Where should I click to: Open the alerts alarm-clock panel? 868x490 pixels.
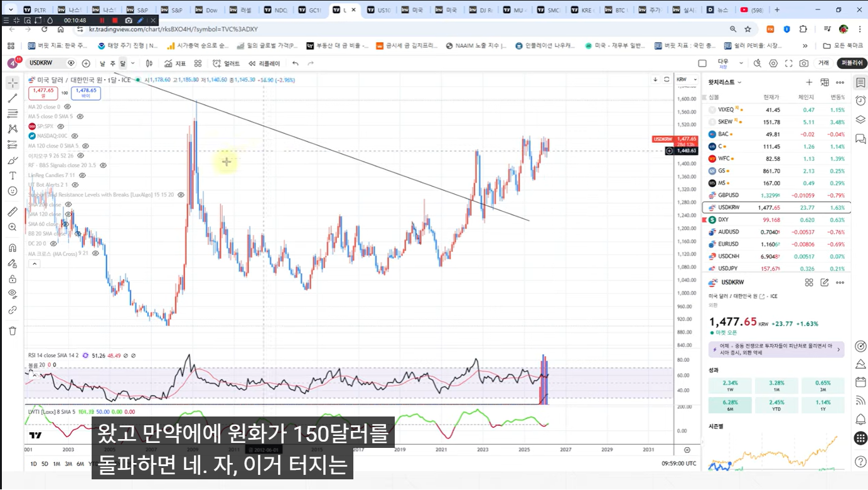coord(860,101)
